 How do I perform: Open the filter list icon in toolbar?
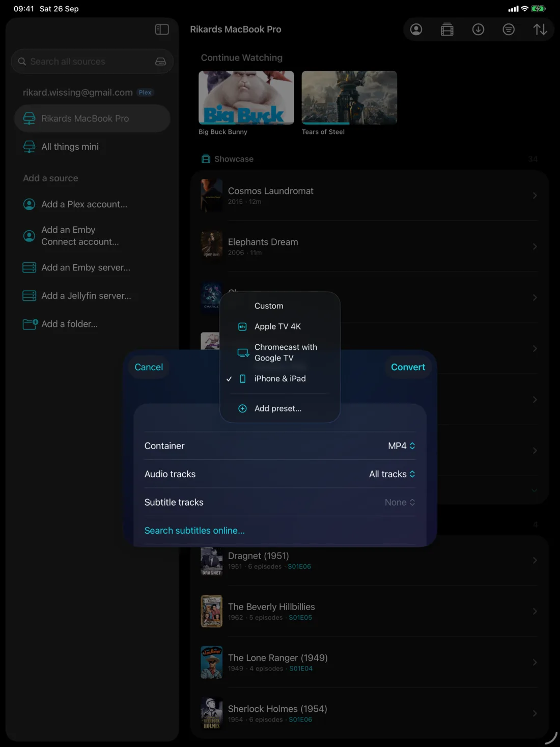tap(509, 30)
